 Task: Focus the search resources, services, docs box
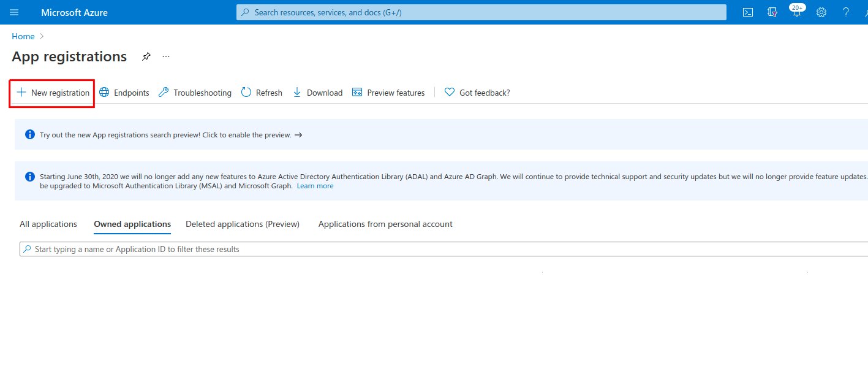click(x=481, y=12)
